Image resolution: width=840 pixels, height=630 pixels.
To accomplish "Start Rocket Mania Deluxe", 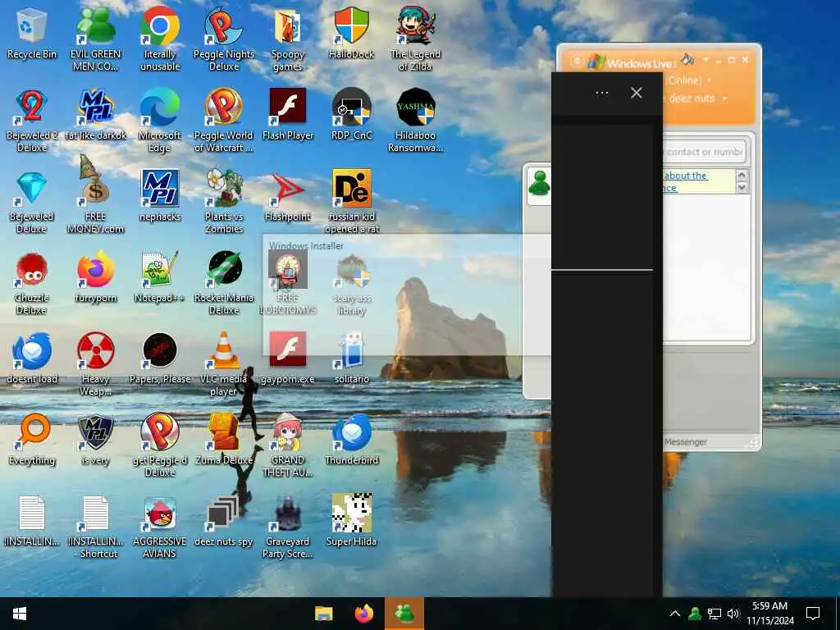I will [224, 282].
